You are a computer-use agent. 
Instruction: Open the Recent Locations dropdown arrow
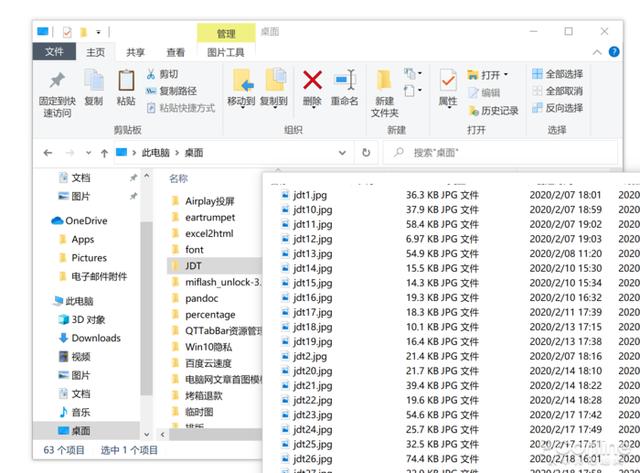click(89, 153)
